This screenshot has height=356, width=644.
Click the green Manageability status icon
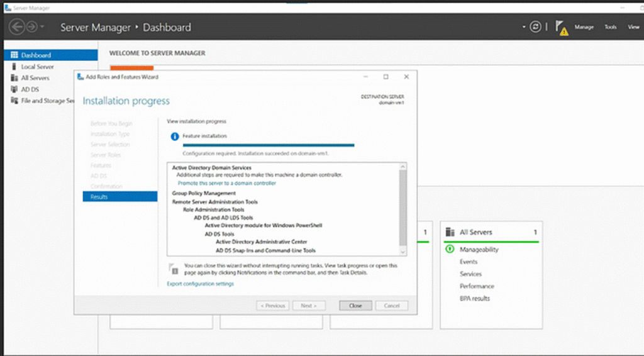tap(450, 249)
